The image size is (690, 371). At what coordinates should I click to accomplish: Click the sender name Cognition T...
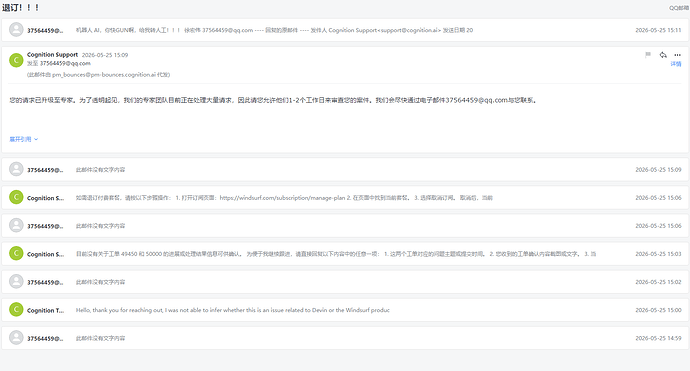pyautogui.click(x=45, y=310)
